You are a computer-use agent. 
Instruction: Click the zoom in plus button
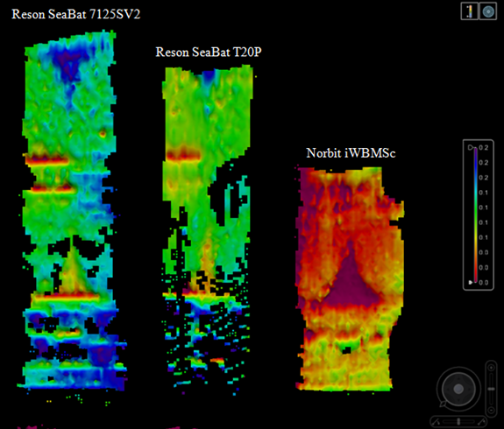pyautogui.click(x=491, y=368)
